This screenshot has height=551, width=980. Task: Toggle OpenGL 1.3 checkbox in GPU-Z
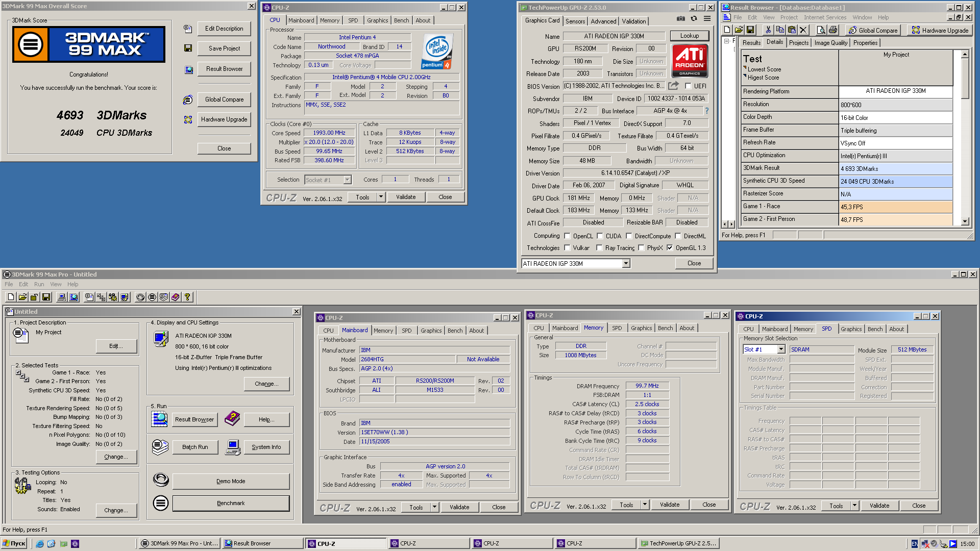click(x=670, y=248)
